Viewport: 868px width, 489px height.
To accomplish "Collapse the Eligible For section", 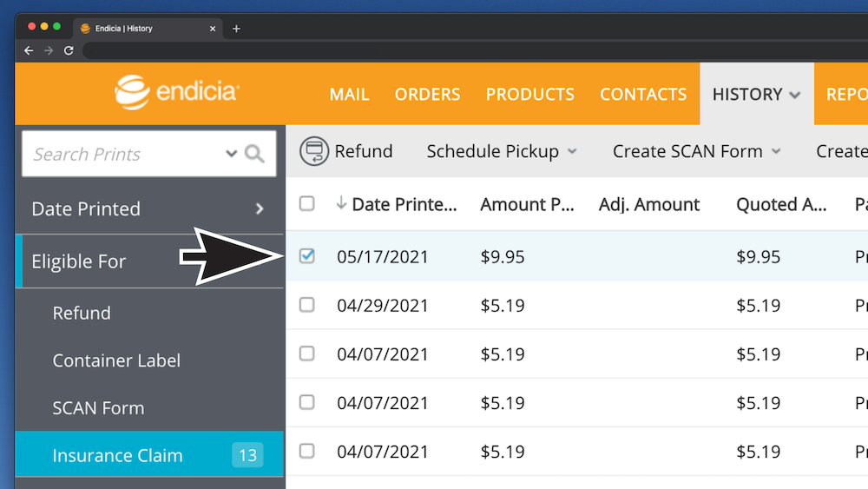I will tap(149, 261).
